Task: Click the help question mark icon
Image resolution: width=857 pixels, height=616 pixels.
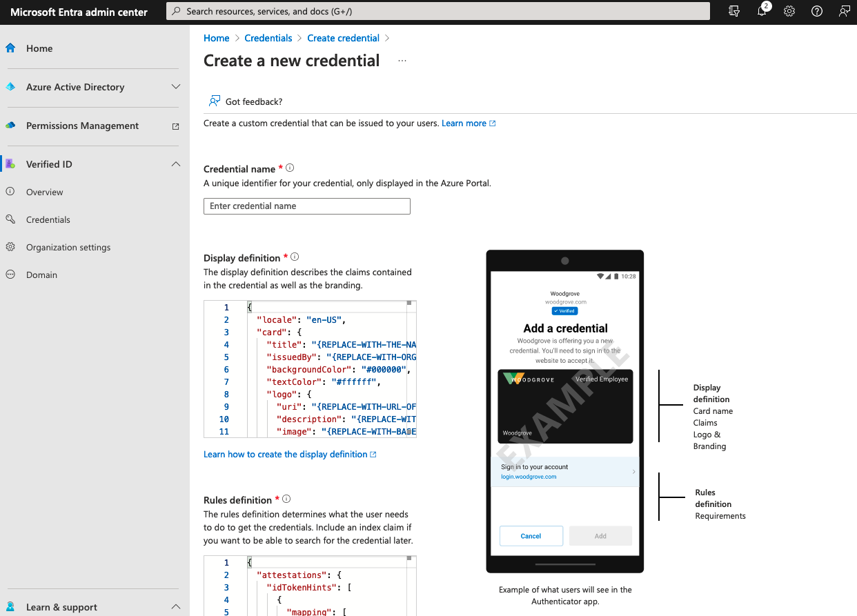Action: 817,12
